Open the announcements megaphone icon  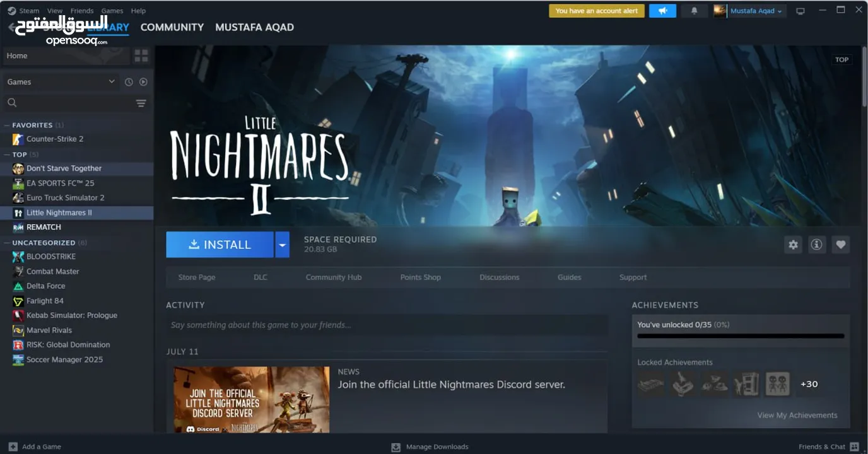pyautogui.click(x=662, y=11)
